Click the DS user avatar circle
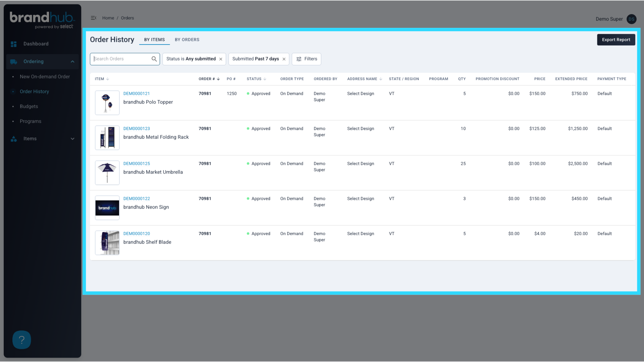644x362 pixels. [631, 19]
